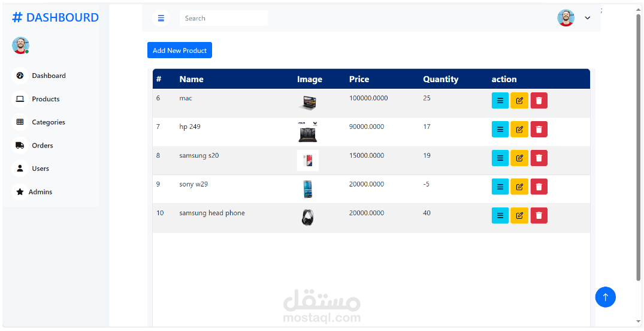
Task: View details for samsung s20
Action: (500, 158)
